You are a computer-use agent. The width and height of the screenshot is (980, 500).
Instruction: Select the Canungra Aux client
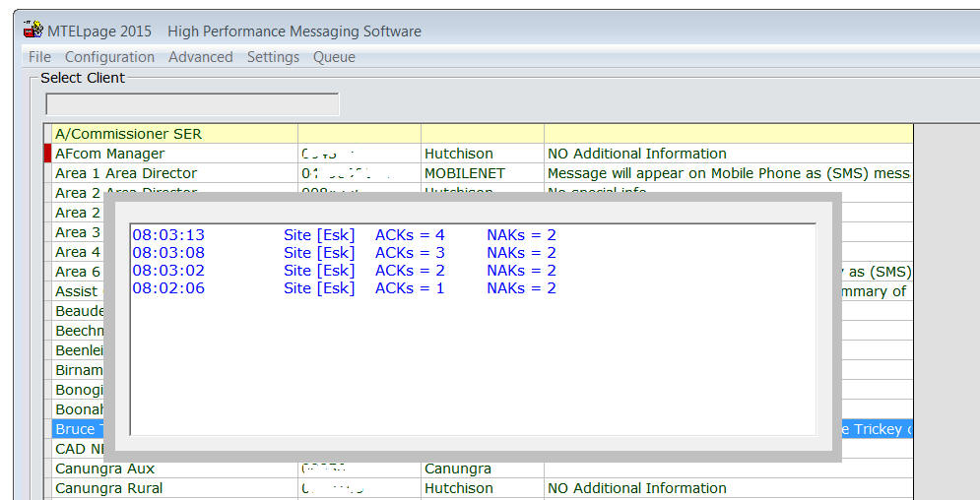(x=105, y=469)
